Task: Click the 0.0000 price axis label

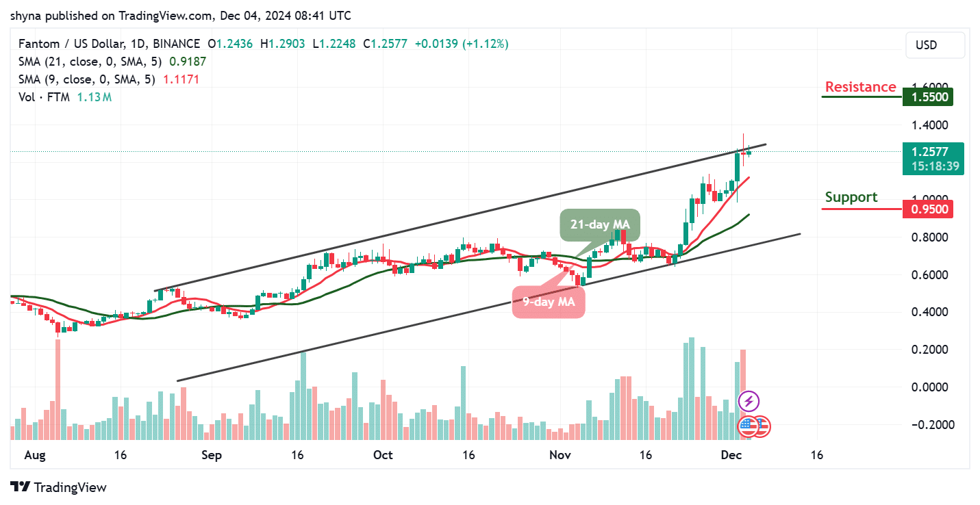Action: [x=929, y=387]
